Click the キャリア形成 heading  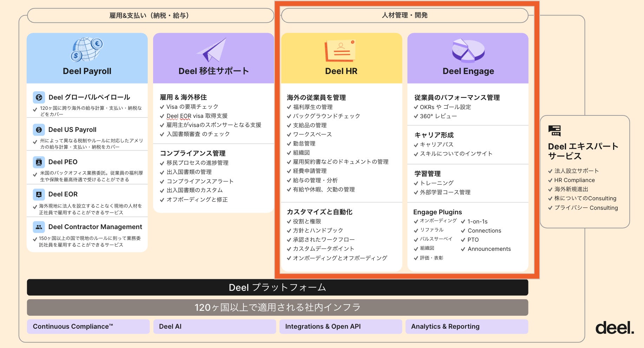[434, 135]
